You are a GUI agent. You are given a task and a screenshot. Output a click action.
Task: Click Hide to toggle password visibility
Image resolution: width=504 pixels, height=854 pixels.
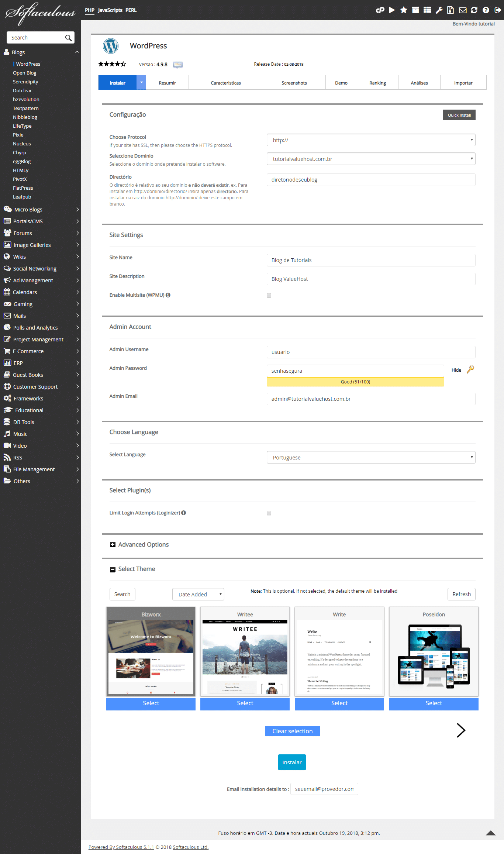coord(456,370)
